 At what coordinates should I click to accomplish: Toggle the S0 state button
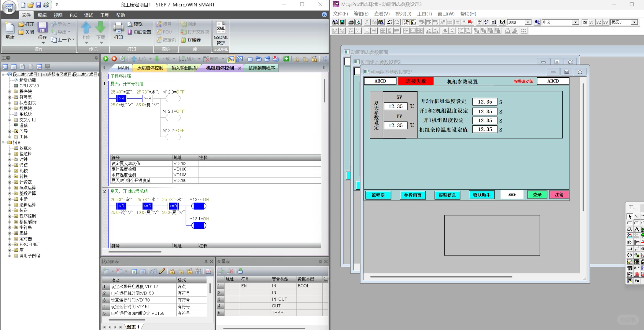tap(585, 22)
